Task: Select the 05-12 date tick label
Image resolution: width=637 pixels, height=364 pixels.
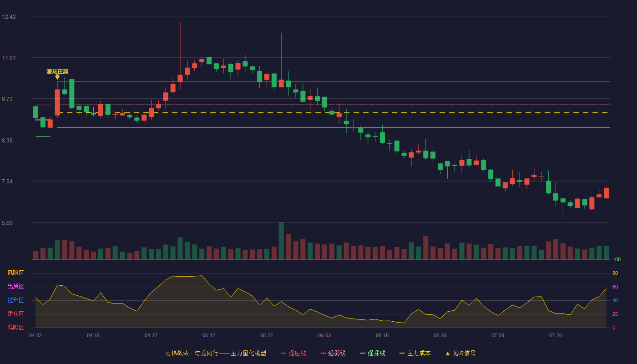Action: (x=209, y=335)
